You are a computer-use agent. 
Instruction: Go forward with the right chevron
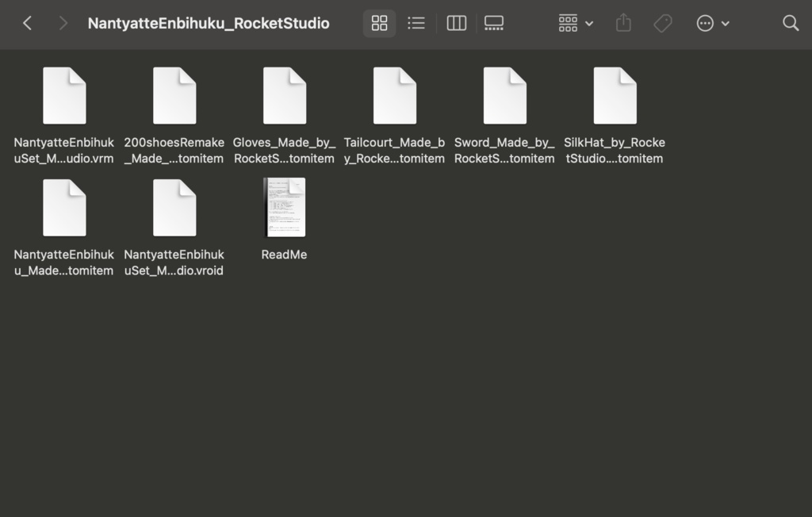coord(63,23)
